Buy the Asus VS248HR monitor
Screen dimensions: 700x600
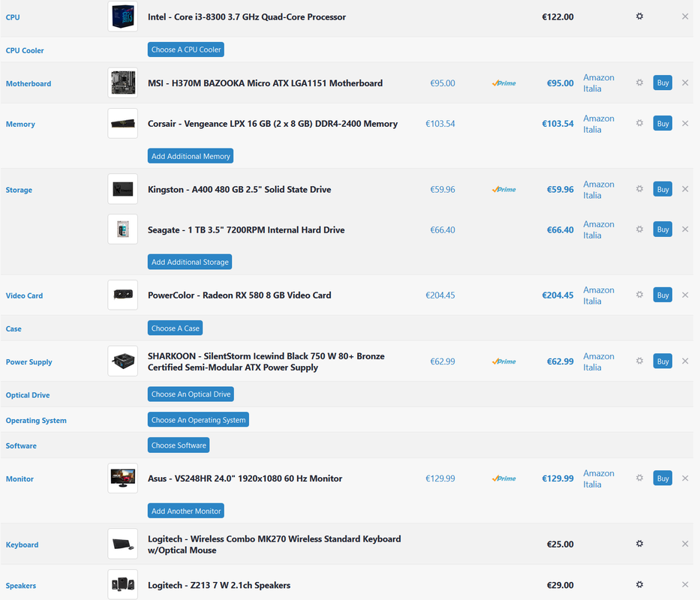coord(662,478)
